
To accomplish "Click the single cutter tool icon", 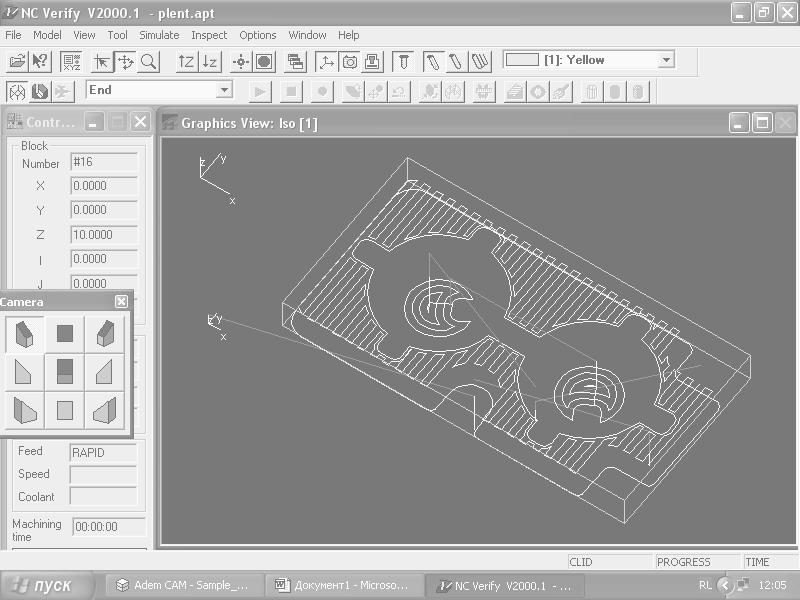I will [x=403, y=62].
